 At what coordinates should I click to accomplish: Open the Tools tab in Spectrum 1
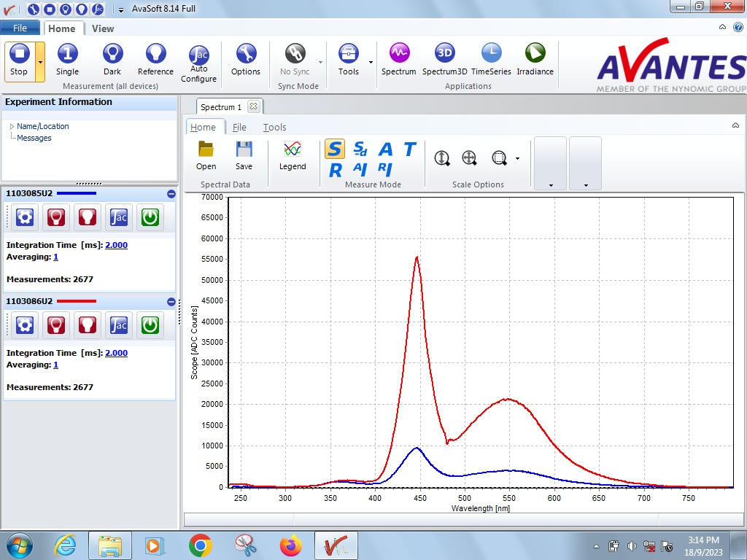point(274,127)
